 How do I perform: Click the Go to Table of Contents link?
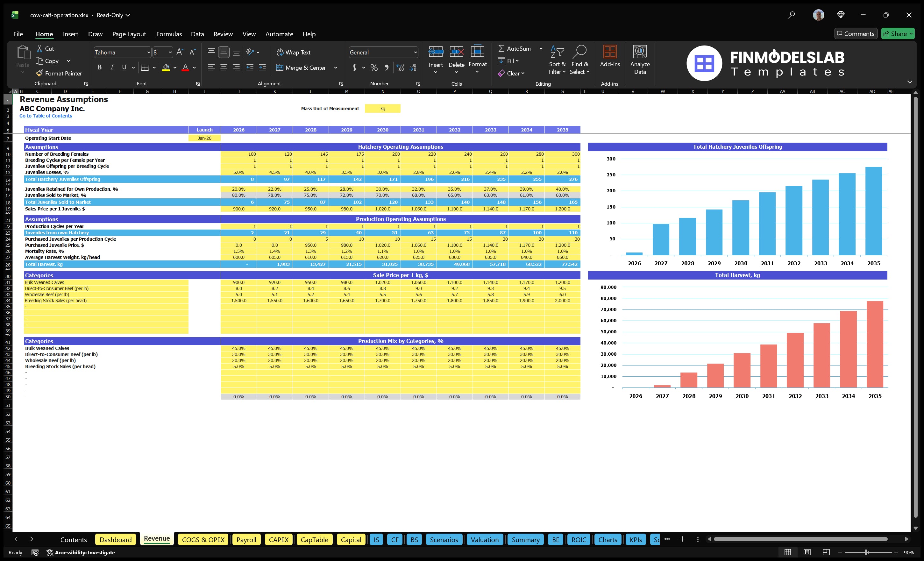point(46,116)
